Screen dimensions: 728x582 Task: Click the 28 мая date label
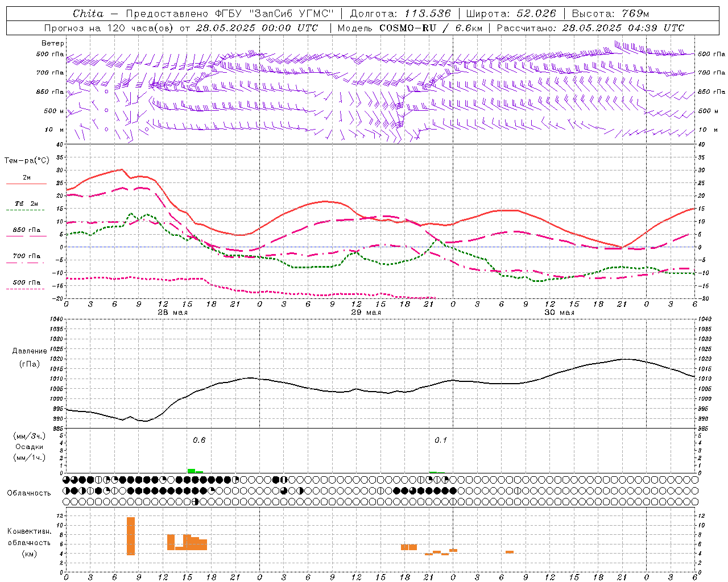click(x=172, y=313)
